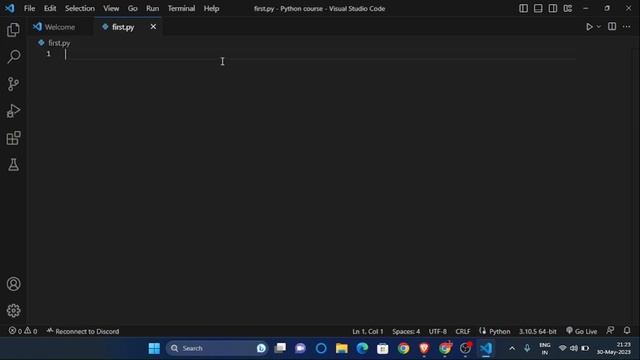Open the Chat app on taskbar
This screenshot has height=360, width=640.
point(300,348)
